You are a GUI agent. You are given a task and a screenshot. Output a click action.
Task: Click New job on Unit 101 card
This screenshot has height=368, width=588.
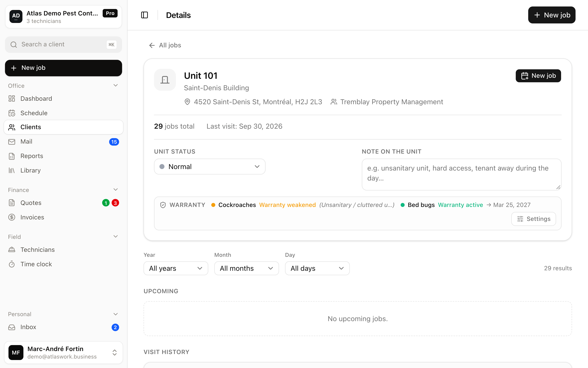[538, 76]
